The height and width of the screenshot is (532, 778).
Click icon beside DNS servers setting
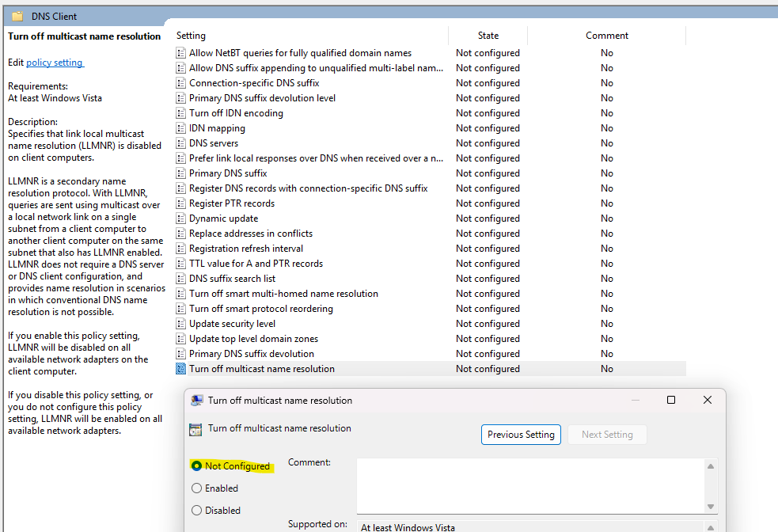click(181, 143)
